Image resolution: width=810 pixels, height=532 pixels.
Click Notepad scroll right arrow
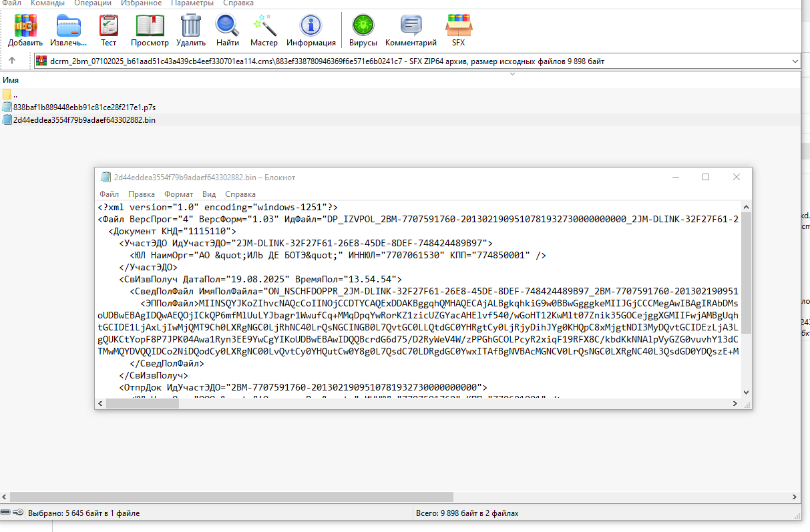[734, 403]
